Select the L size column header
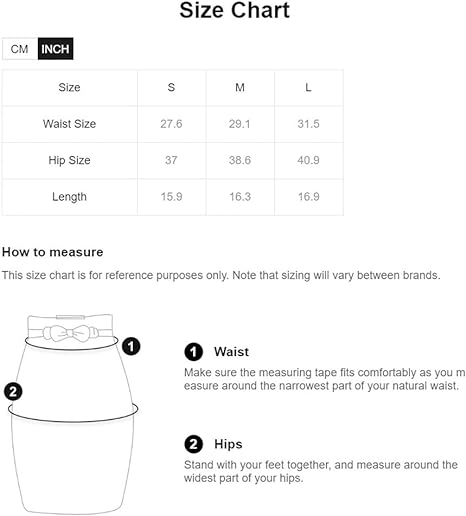Viewport: 466px width, 516px height. (x=308, y=87)
